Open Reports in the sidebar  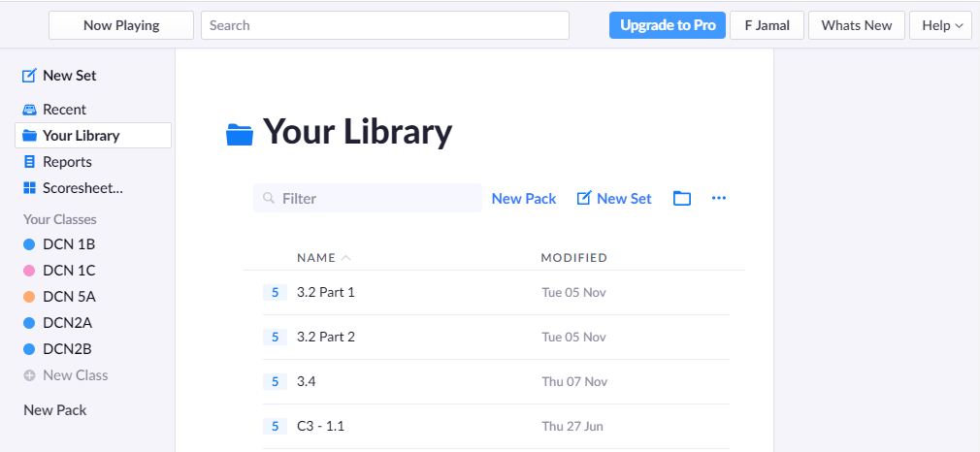point(67,162)
